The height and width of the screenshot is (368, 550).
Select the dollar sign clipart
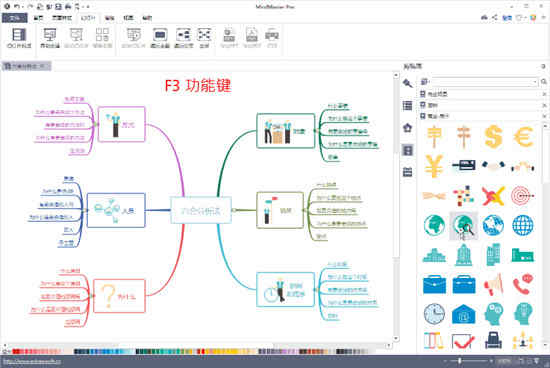[x=493, y=137]
